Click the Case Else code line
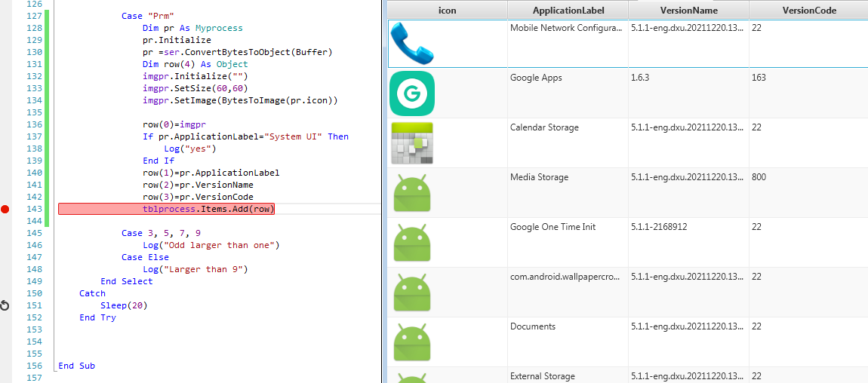 pos(145,257)
